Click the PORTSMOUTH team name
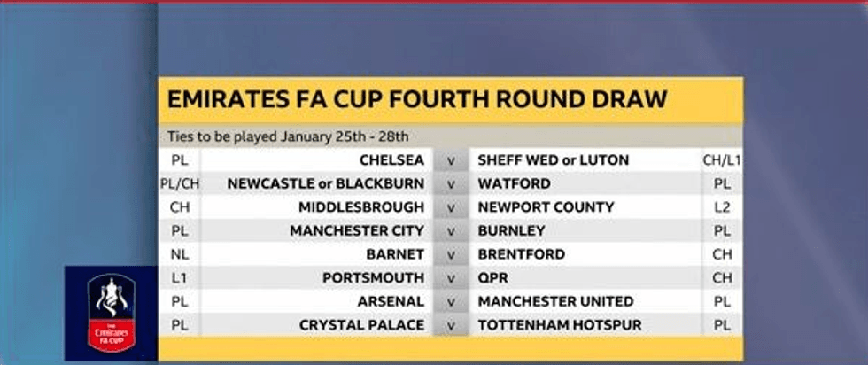Screen dimensions: 868x365 click(373, 278)
